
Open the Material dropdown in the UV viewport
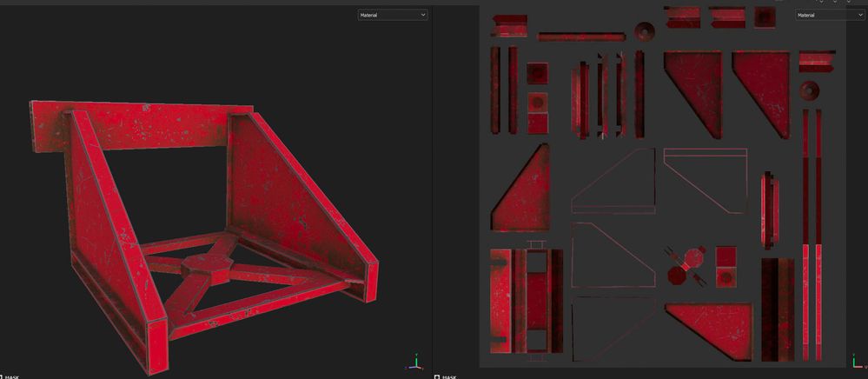832,15
